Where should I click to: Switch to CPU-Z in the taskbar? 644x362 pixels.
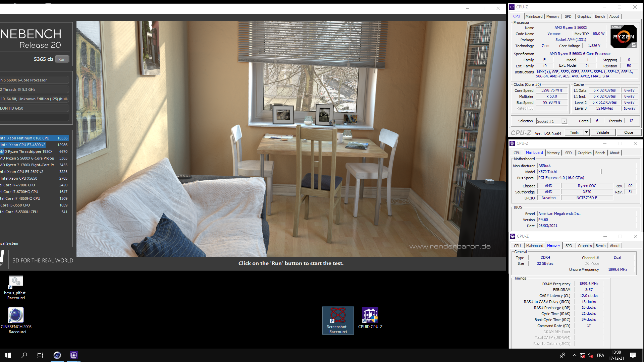pyautogui.click(x=74, y=355)
